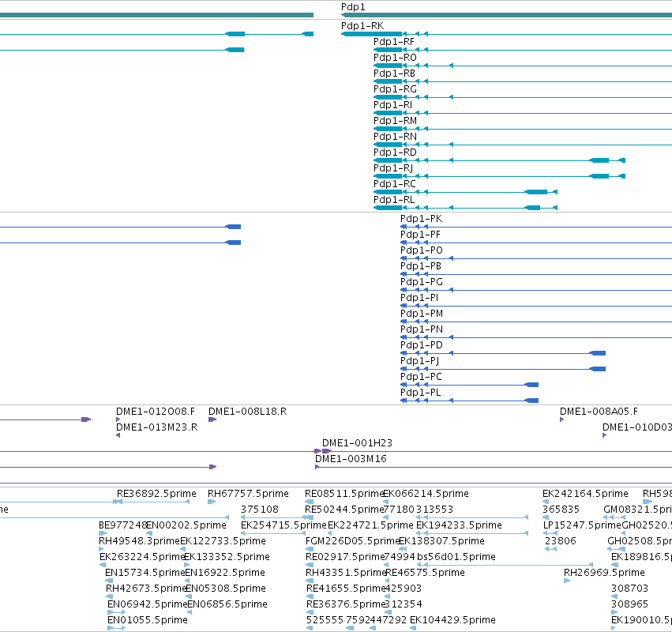Click the 365835 EST label

(561, 510)
